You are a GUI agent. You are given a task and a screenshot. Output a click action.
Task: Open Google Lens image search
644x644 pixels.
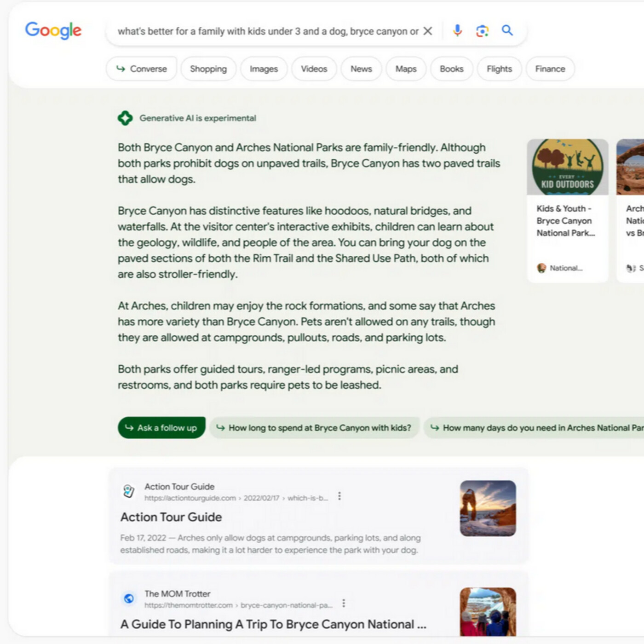[482, 31]
